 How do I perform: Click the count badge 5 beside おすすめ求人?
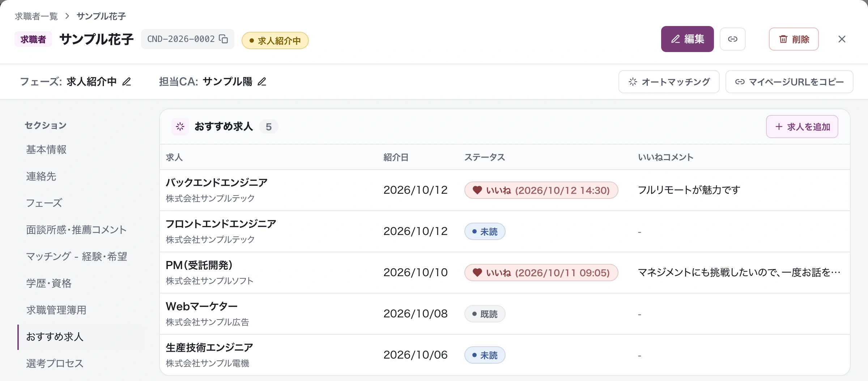269,127
